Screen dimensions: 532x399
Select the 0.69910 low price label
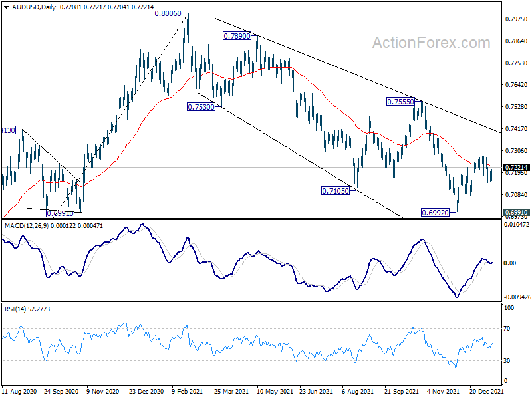point(60,213)
